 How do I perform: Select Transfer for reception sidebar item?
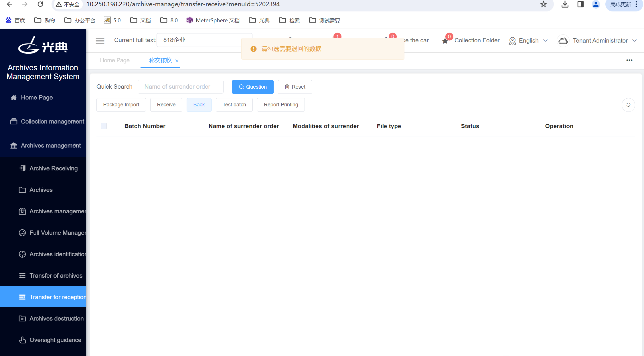(x=43, y=297)
